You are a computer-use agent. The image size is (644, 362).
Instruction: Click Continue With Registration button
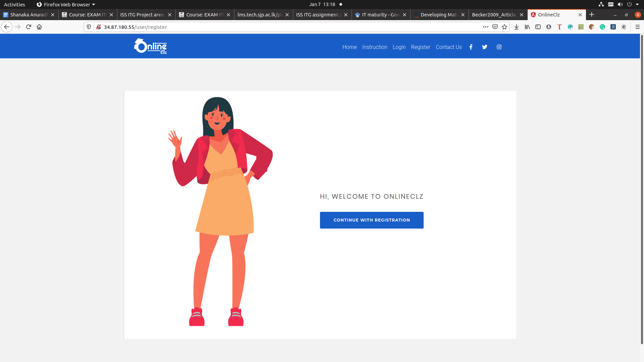click(x=372, y=220)
